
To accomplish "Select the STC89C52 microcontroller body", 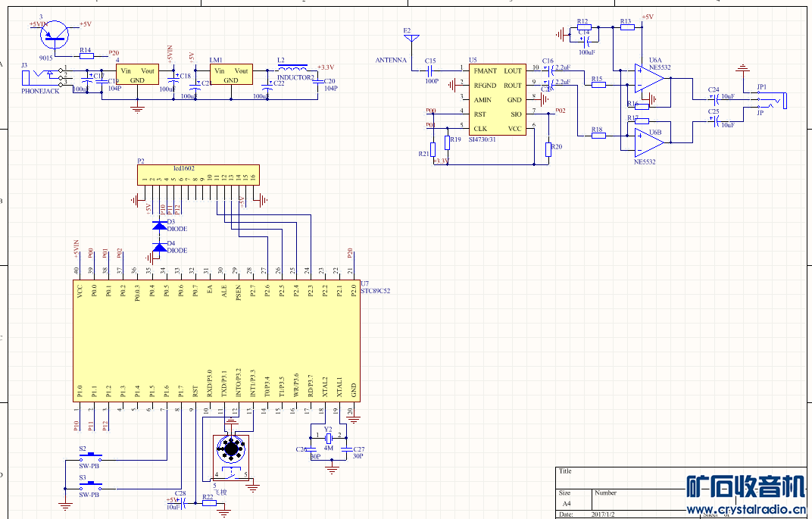I will tap(217, 341).
